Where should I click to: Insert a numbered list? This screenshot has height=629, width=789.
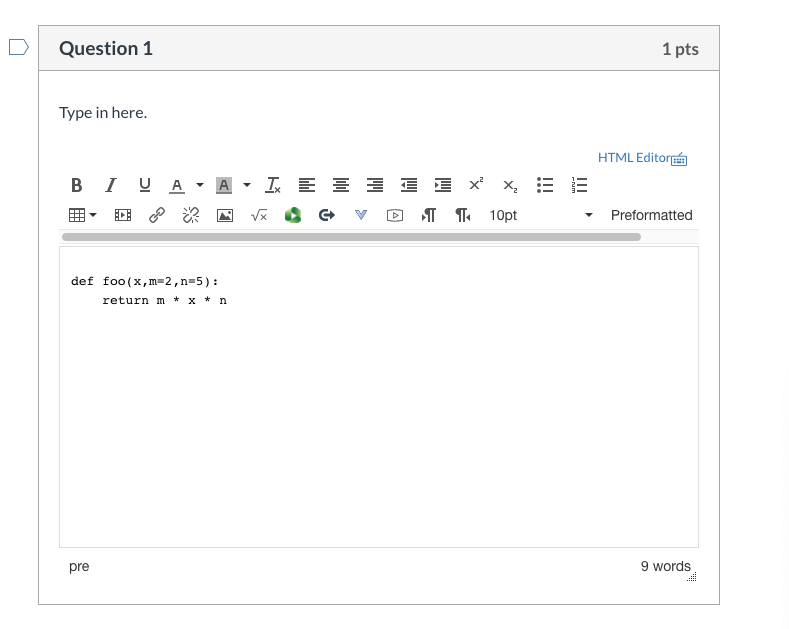[x=579, y=185]
